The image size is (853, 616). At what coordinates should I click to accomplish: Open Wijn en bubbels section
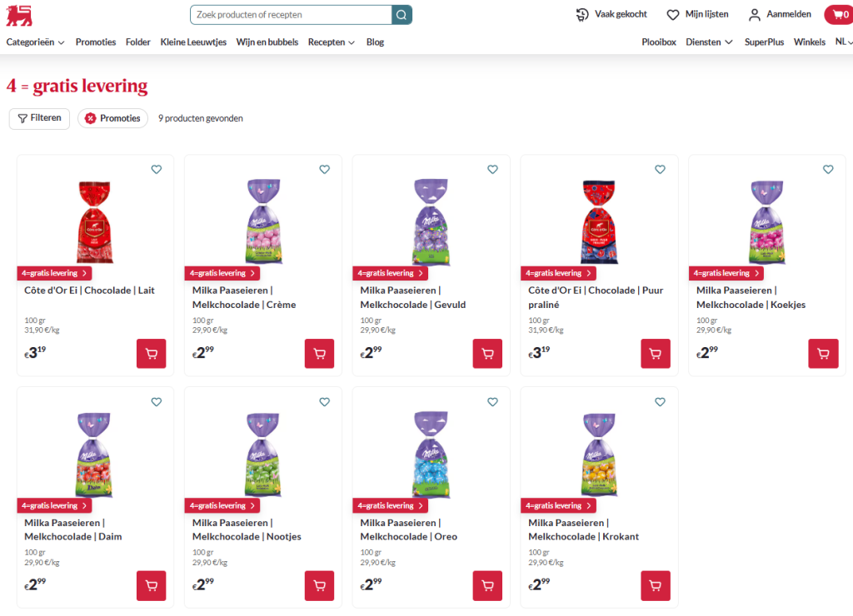[x=267, y=42]
